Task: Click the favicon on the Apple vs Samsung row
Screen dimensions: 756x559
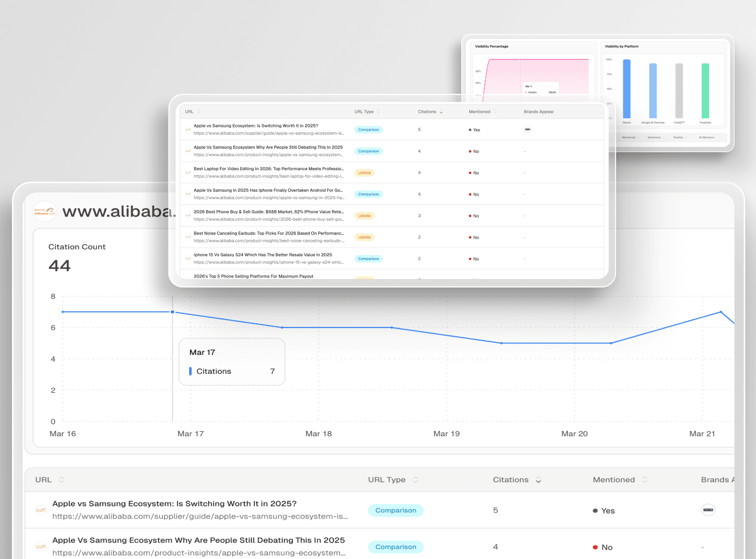Action: pos(40,510)
